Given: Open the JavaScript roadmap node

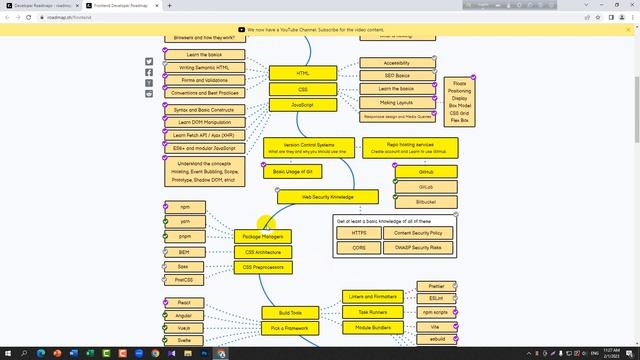Looking at the screenshot, I should [x=303, y=105].
